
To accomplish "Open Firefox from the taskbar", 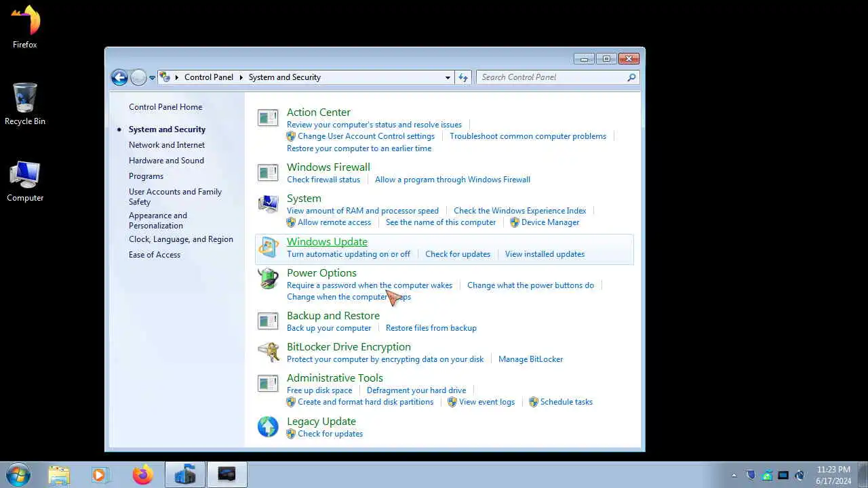I will point(142,475).
